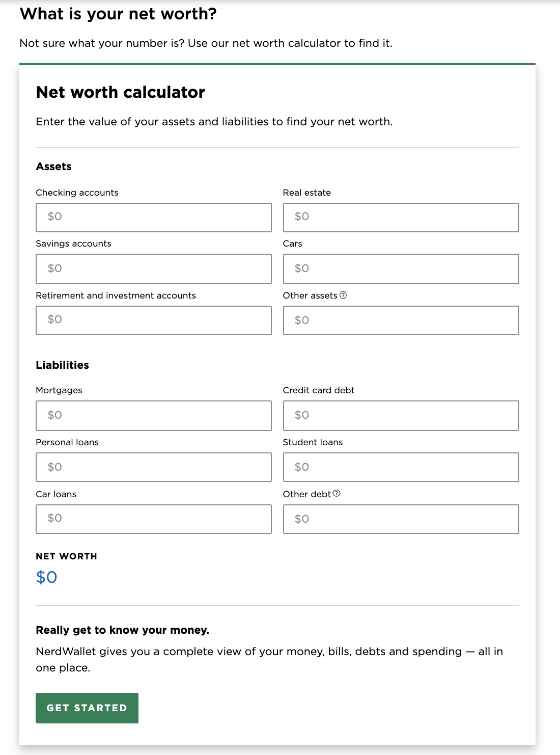
Task: Select the Retirement and investment accounts field
Action: point(153,320)
